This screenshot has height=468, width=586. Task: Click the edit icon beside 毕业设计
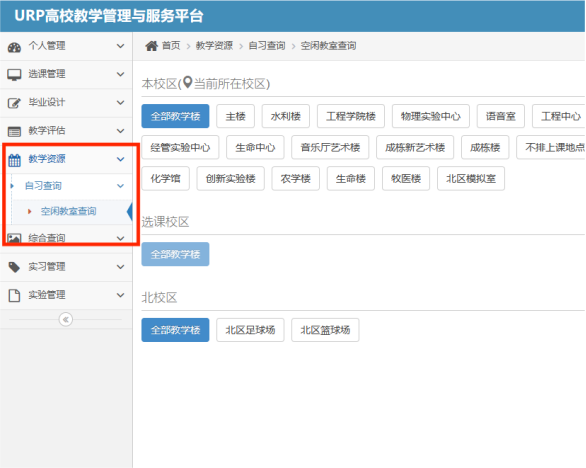tap(14, 103)
